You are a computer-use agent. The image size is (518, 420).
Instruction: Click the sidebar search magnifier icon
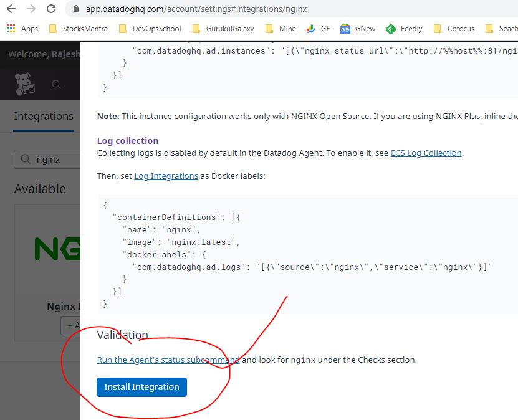coord(57,85)
